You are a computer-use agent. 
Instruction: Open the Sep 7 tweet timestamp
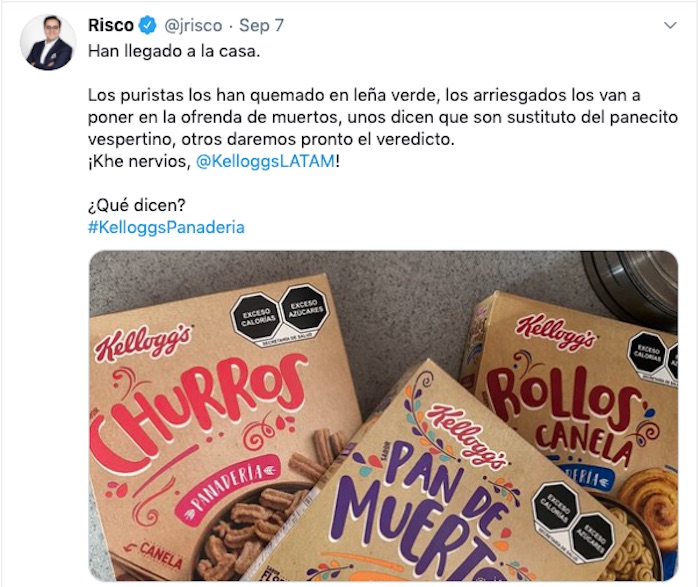261,25
